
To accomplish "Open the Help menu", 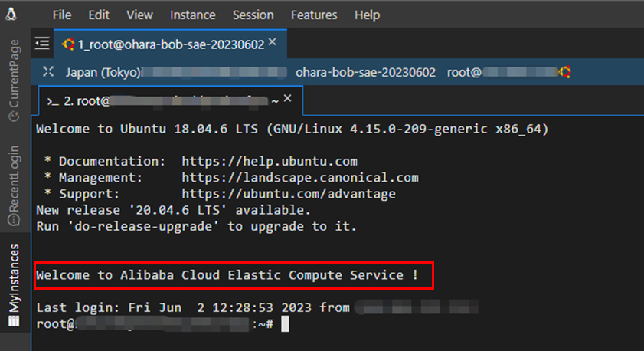I will coord(367,15).
